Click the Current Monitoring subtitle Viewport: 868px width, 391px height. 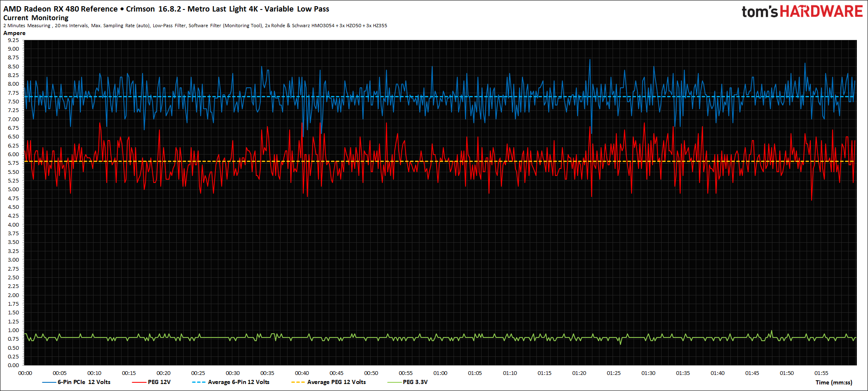[x=36, y=18]
